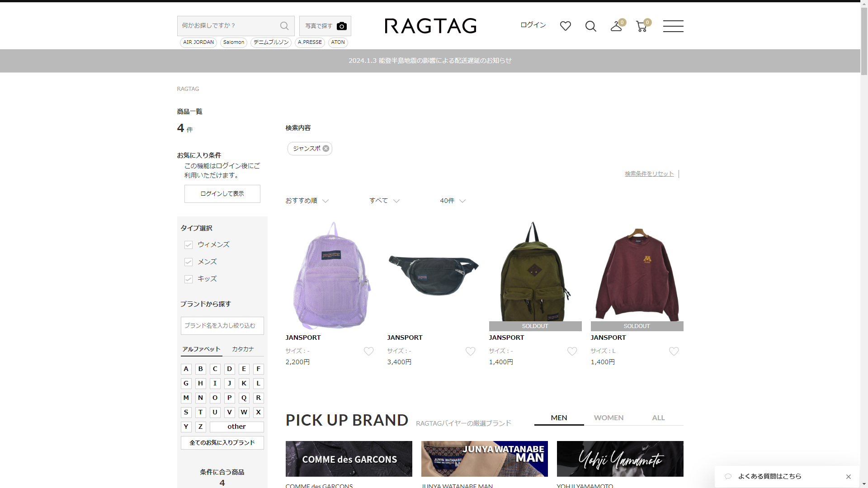
Task: Switch to the カタカナ brand tab
Action: tap(243, 349)
